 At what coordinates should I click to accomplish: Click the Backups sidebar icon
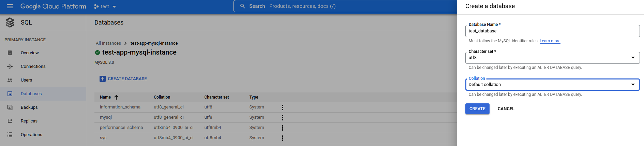point(10,107)
